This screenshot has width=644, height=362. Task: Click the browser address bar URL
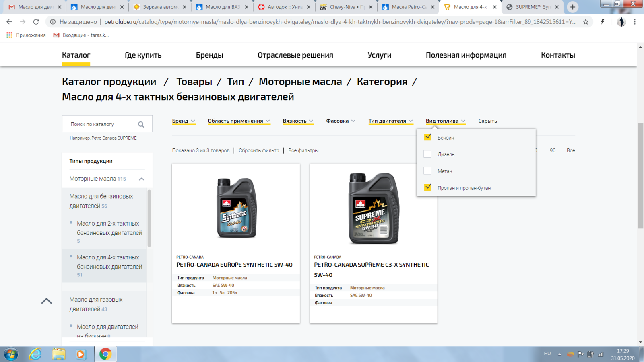pos(340,22)
